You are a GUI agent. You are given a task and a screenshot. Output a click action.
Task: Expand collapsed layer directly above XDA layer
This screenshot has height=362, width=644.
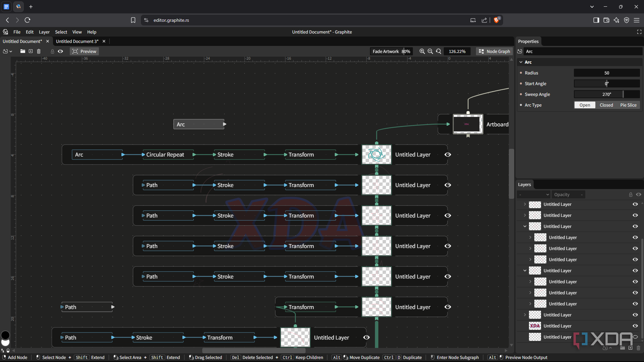pos(525,315)
